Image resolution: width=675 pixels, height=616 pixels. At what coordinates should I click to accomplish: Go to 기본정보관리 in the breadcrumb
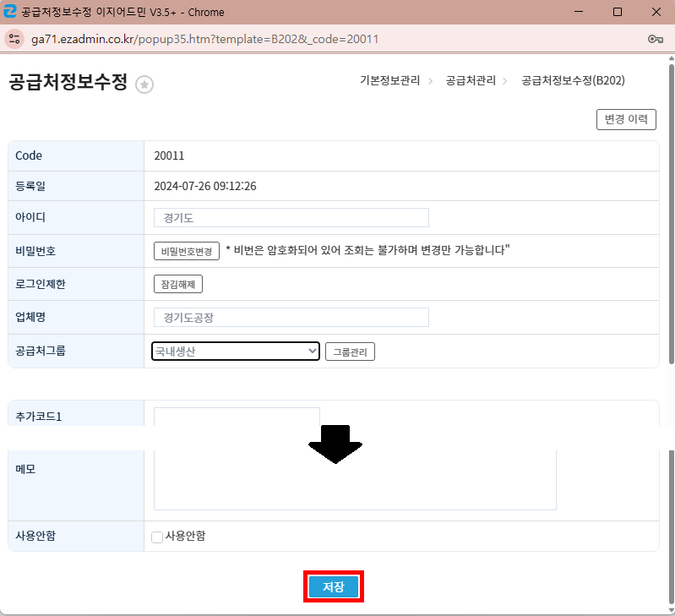[389, 81]
